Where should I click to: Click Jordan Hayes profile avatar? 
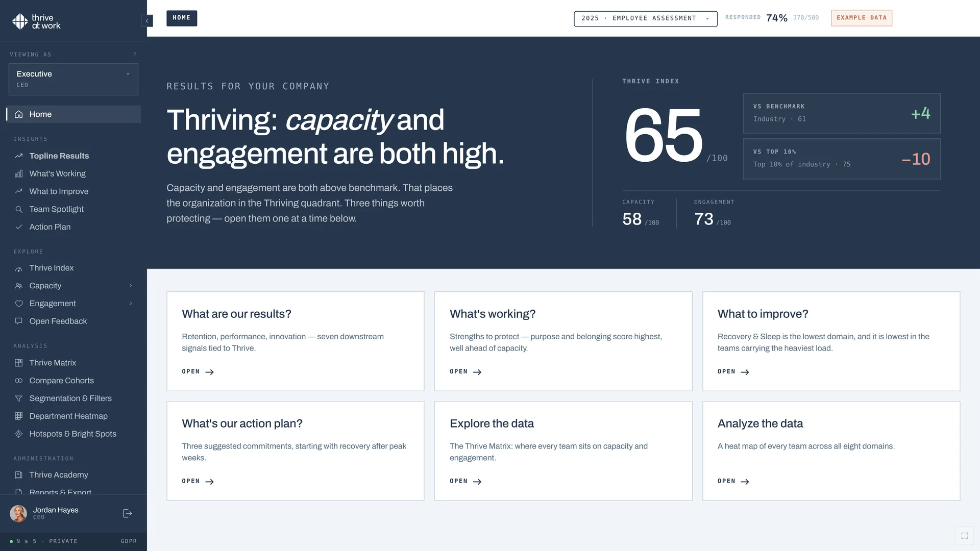pyautogui.click(x=18, y=513)
